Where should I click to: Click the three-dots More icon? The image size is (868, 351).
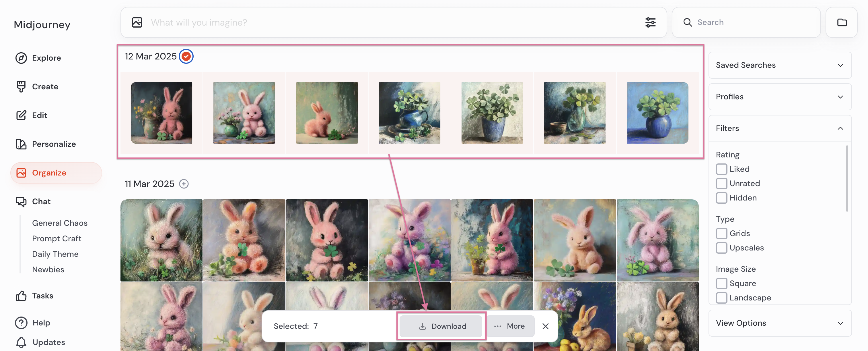pos(497,326)
